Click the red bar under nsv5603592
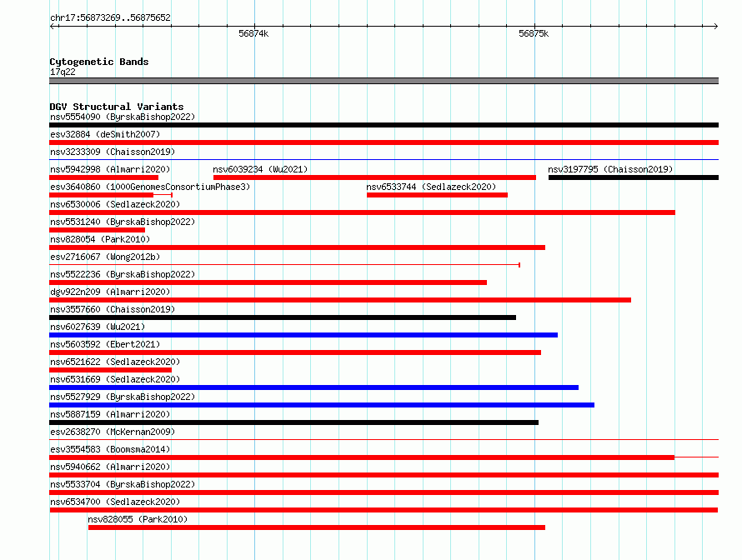The image size is (742, 560). pos(295,352)
